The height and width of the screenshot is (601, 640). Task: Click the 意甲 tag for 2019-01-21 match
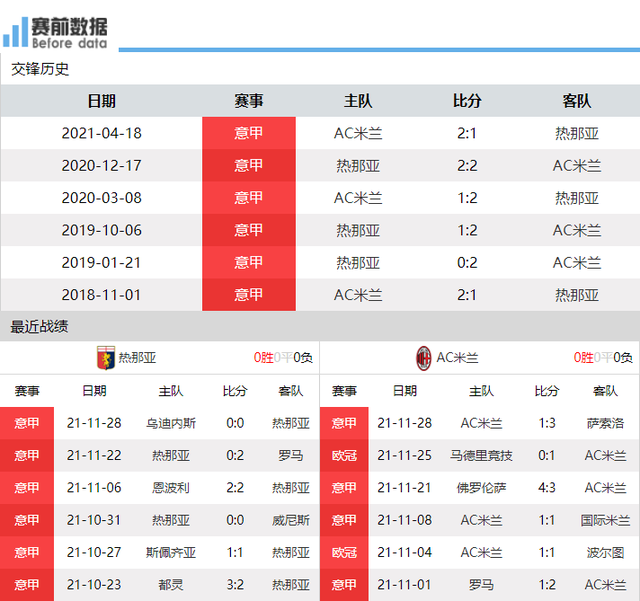coord(249,263)
